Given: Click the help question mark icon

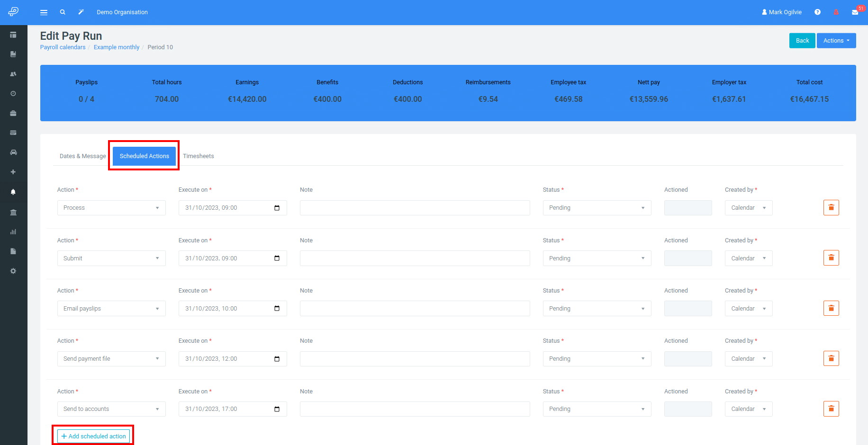Looking at the screenshot, I should click(x=817, y=12).
